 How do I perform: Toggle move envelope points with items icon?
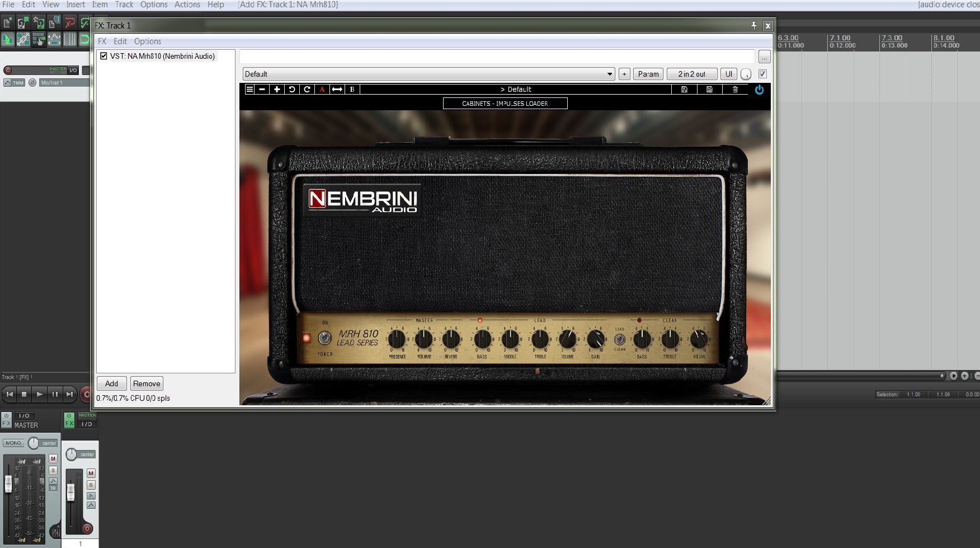click(54, 39)
